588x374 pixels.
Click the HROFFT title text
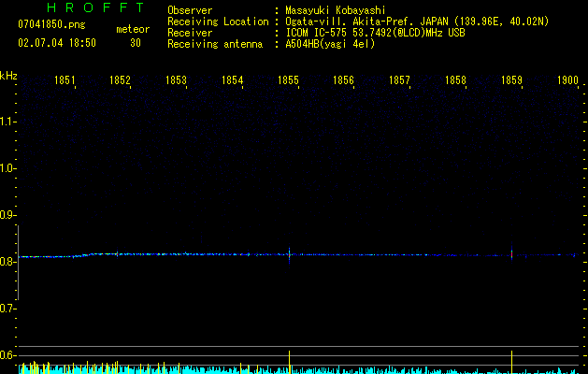pyautogui.click(x=96, y=7)
